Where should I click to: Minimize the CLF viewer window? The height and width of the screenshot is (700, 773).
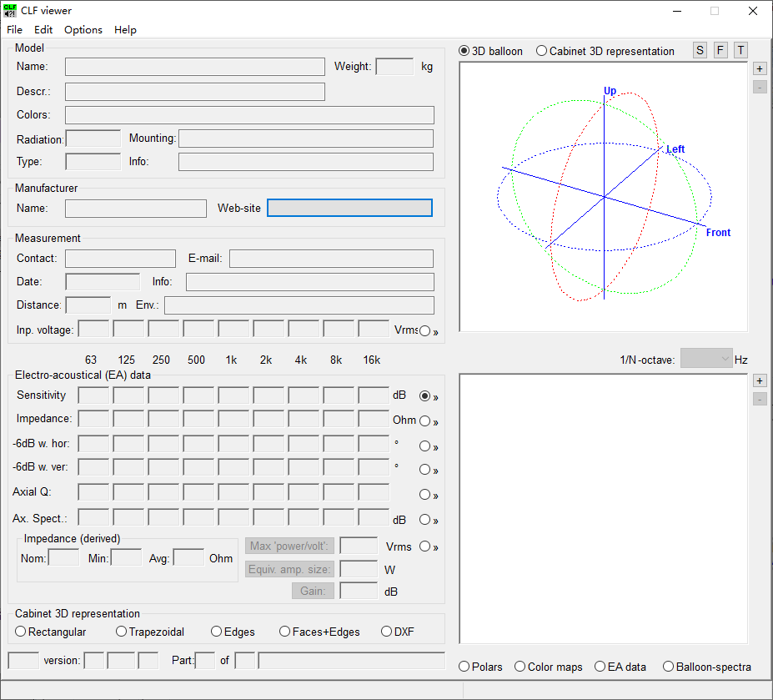point(677,11)
